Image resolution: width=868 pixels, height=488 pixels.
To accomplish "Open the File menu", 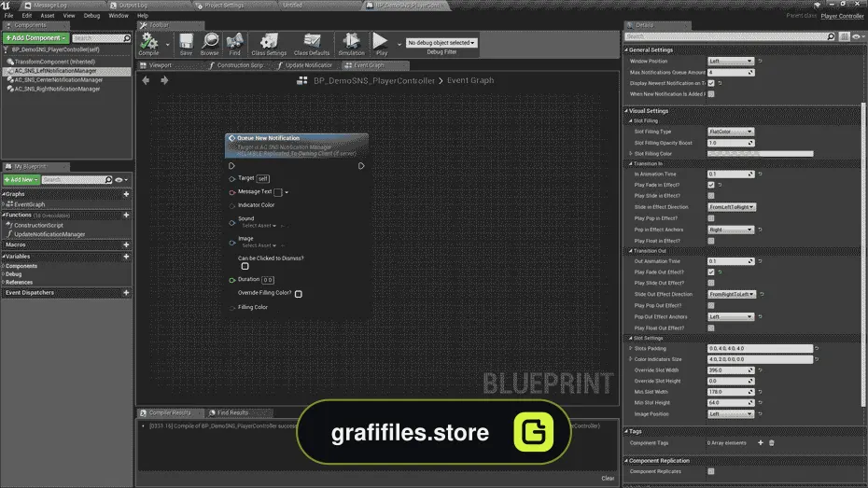I will point(8,16).
